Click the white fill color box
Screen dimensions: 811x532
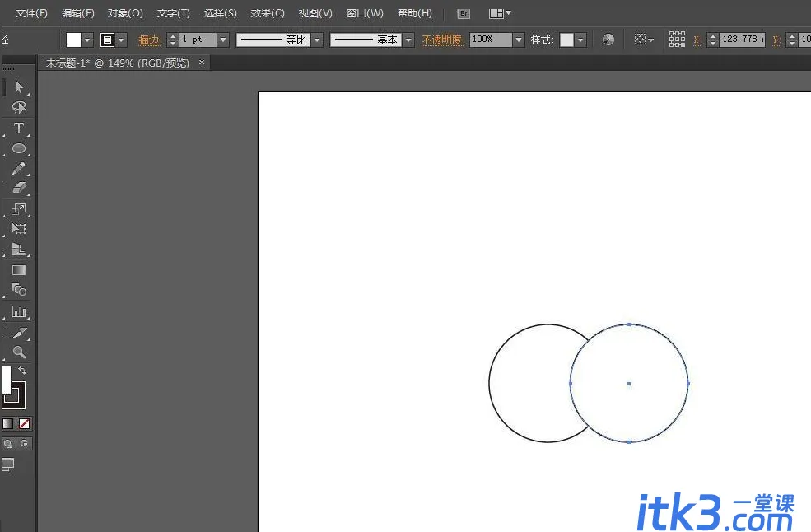[x=7, y=380]
